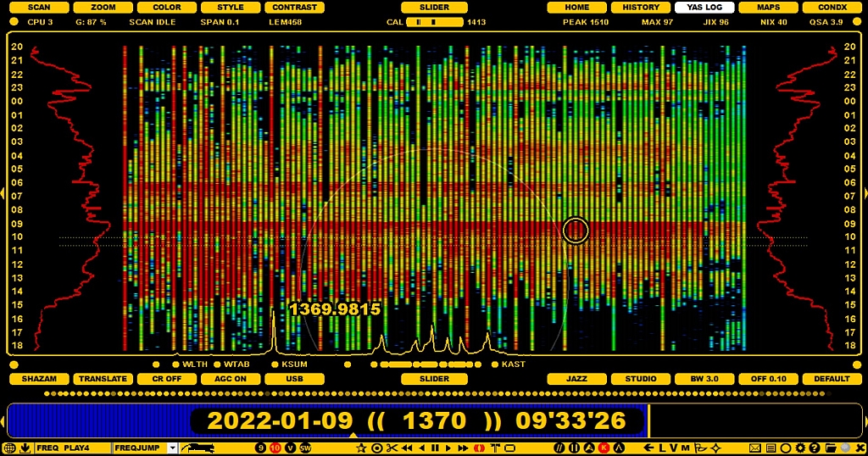The height and width of the screenshot is (456, 868).
Task: Toggle the AGC ON button
Action: point(231,379)
